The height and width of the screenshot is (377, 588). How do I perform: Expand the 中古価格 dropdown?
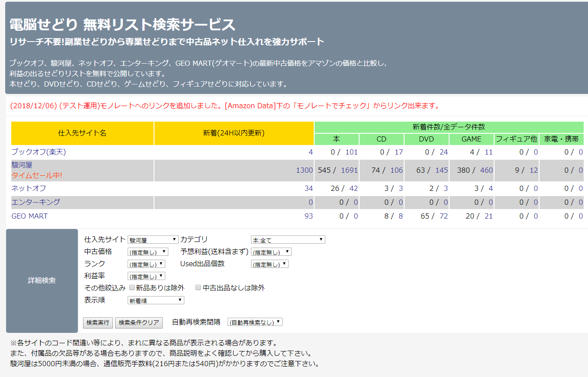148,252
